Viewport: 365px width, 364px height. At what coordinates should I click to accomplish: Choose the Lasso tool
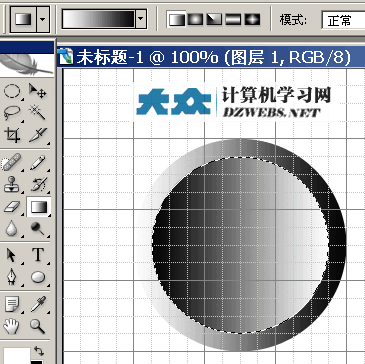13,113
